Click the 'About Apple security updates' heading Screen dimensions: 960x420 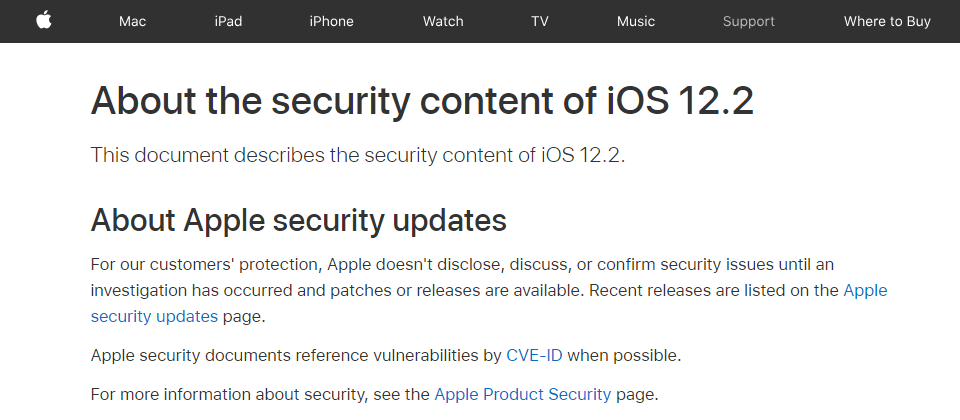[x=299, y=220]
